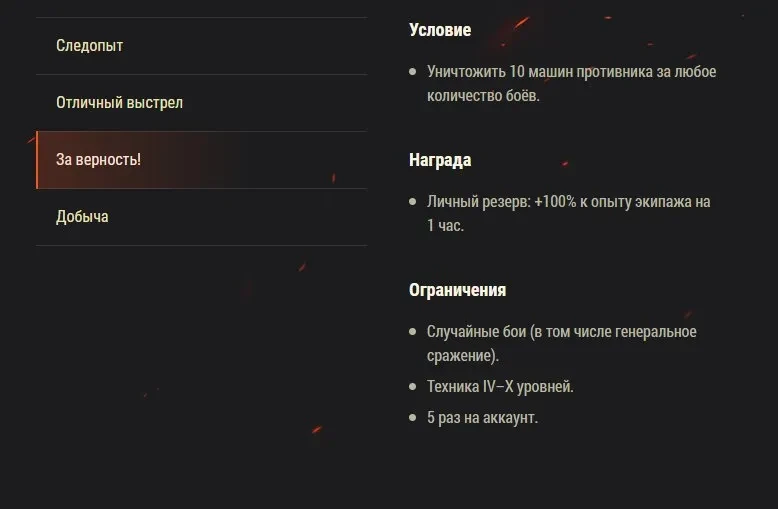Click the orange active-tab marker bar

(37, 160)
